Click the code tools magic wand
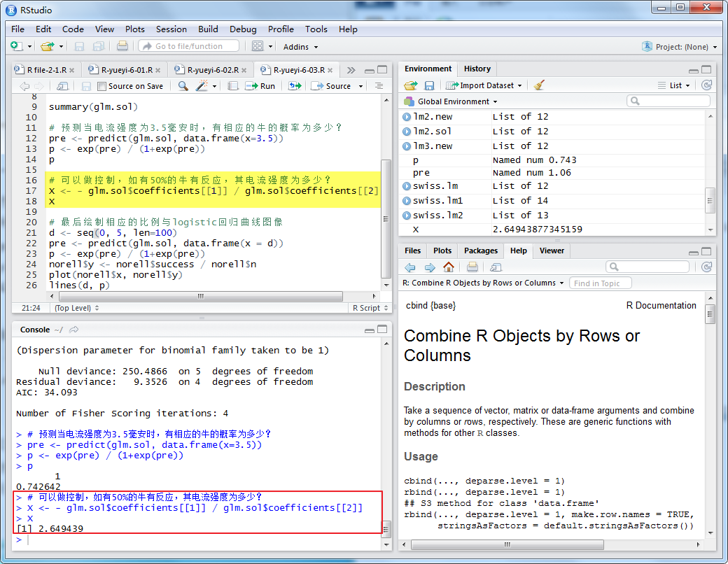This screenshot has height=564, width=728. click(202, 86)
